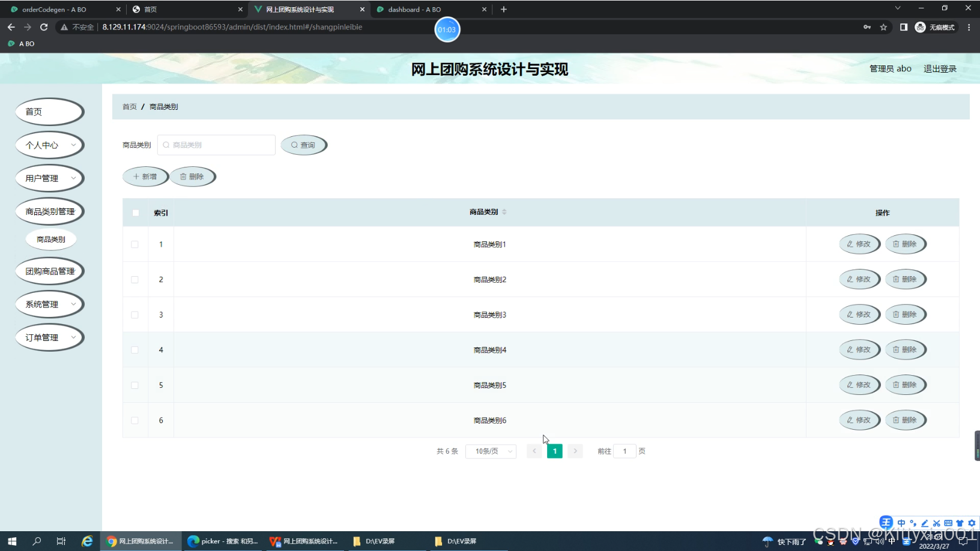
Task: Check the row for 商品类别1
Action: pyautogui.click(x=135, y=244)
